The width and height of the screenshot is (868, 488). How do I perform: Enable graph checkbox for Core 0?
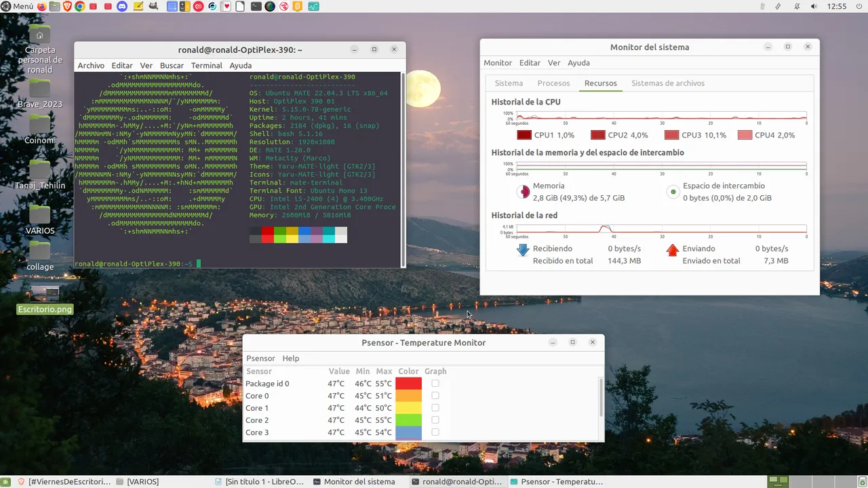(x=435, y=396)
